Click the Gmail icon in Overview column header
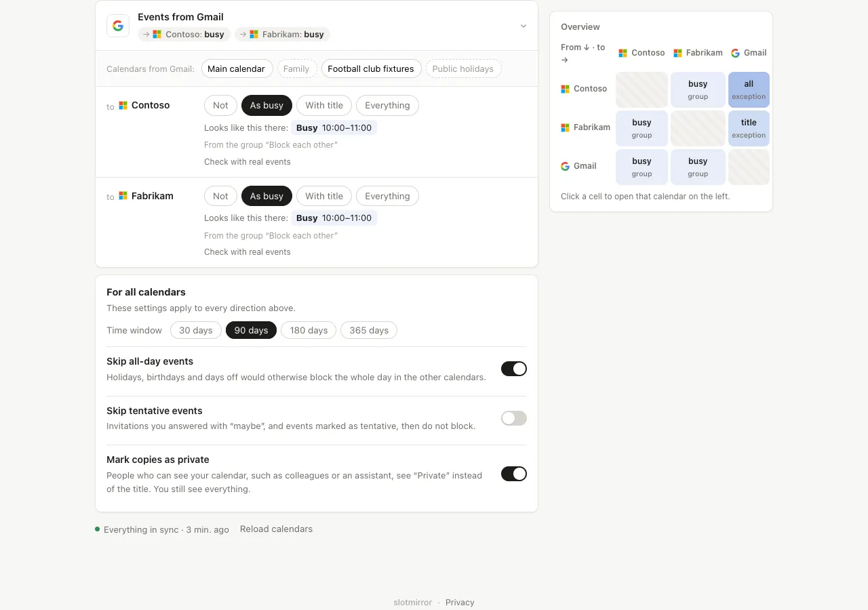The image size is (868, 610). click(x=735, y=53)
